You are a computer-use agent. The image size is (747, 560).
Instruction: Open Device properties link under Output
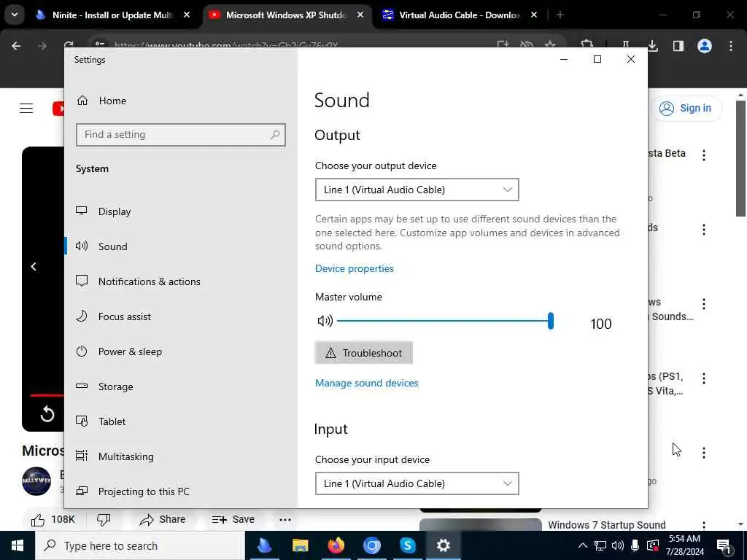355,268
